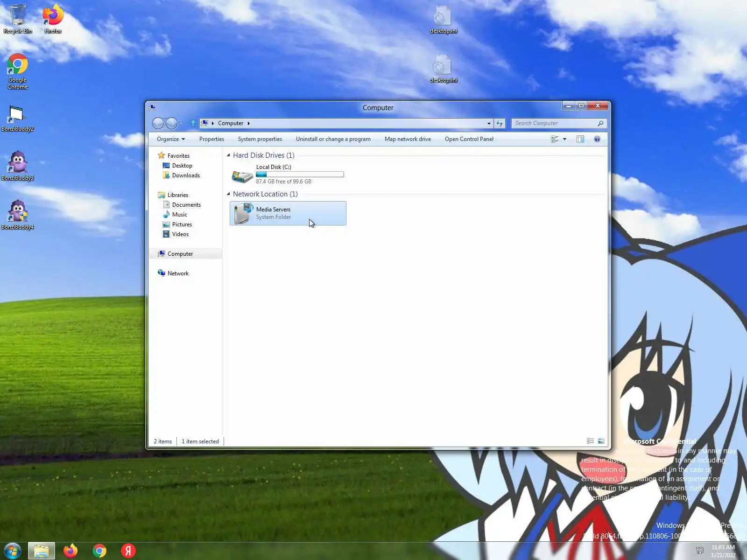This screenshot has height=560, width=747.
Task: Open the Start menu orb
Action: (x=13, y=551)
